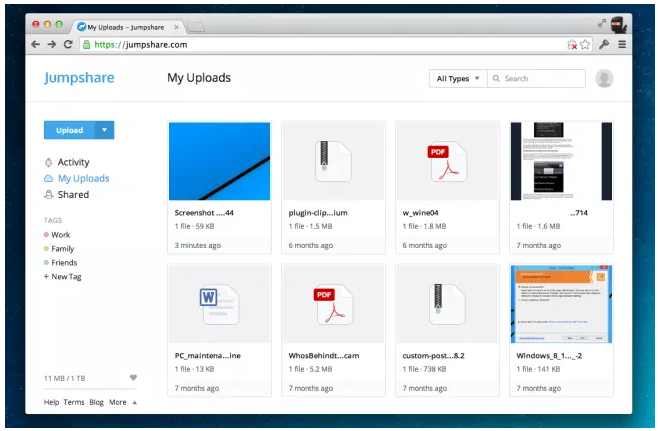
Task: Open the Terms link
Action: 74,402
